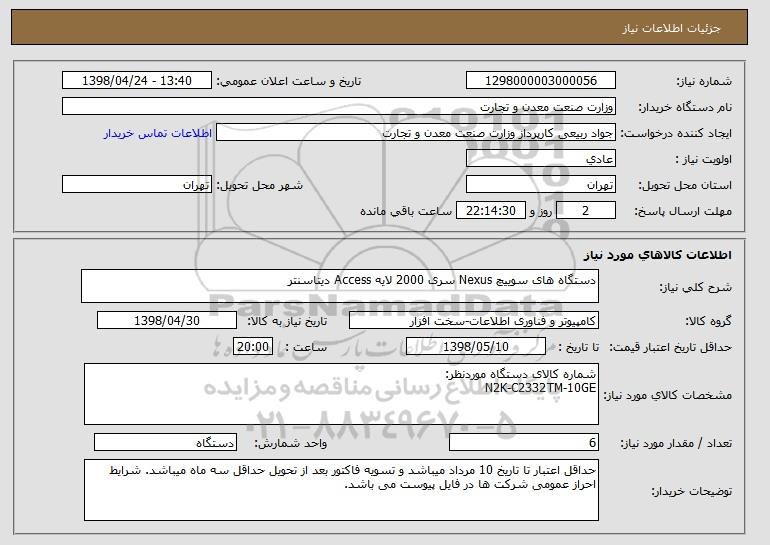770x545 pixels.
Task: Select the label واحد شمارش
Action: pyautogui.click(x=291, y=443)
